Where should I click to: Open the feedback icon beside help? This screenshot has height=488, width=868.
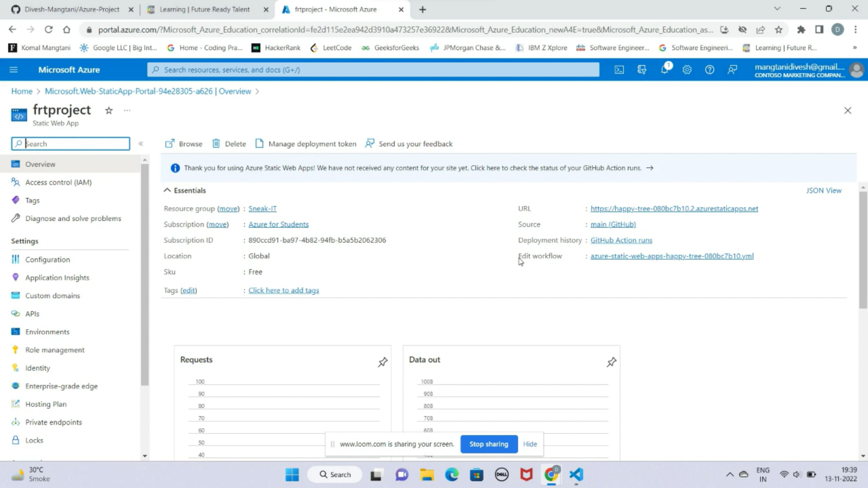(x=732, y=70)
